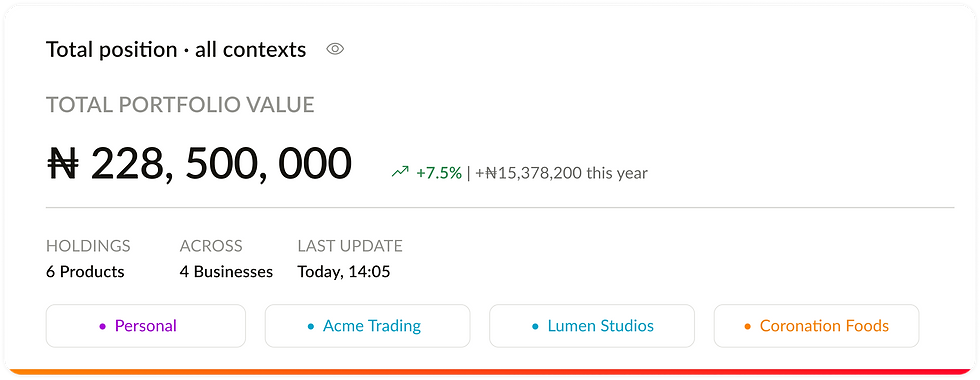The image size is (980, 380).
Task: Click the blue dot beside Acme Trading
Action: [x=311, y=326]
